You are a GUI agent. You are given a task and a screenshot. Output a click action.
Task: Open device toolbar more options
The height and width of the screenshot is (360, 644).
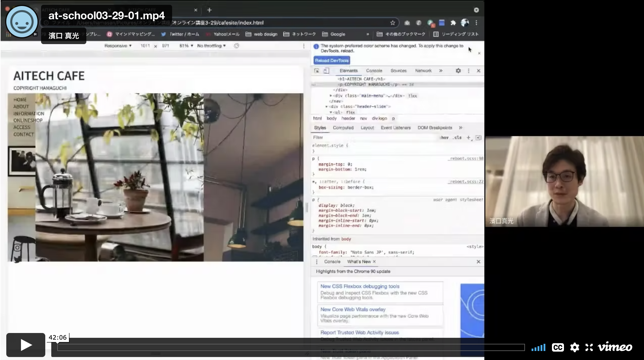coord(304,46)
